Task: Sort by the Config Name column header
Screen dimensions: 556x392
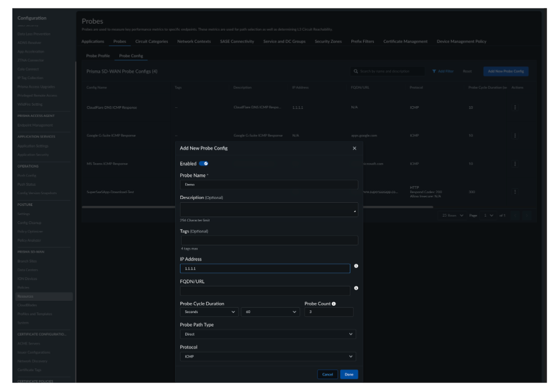Action: click(x=96, y=87)
